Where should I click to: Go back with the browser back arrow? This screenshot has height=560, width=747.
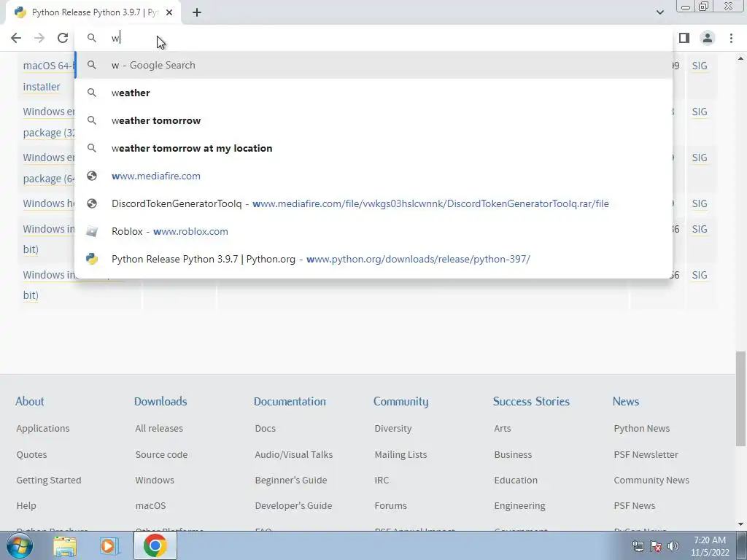pos(16,38)
